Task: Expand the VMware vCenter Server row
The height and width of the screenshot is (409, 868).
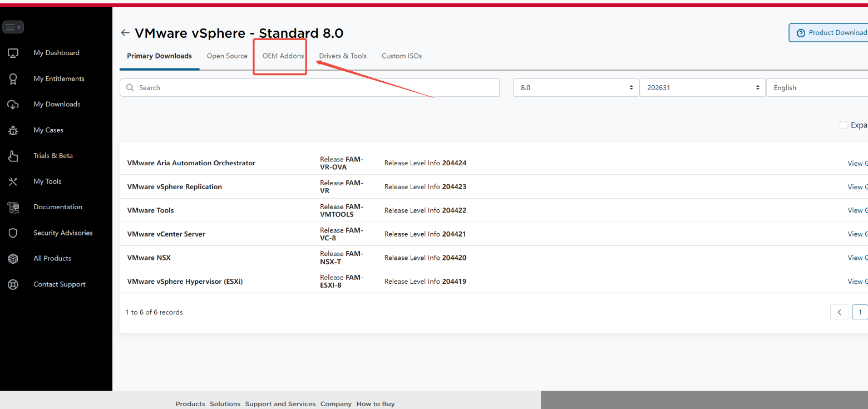Action: pyautogui.click(x=494, y=234)
